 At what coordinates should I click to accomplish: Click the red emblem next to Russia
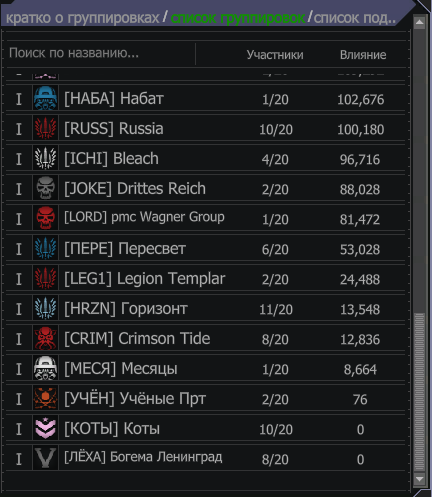point(45,128)
